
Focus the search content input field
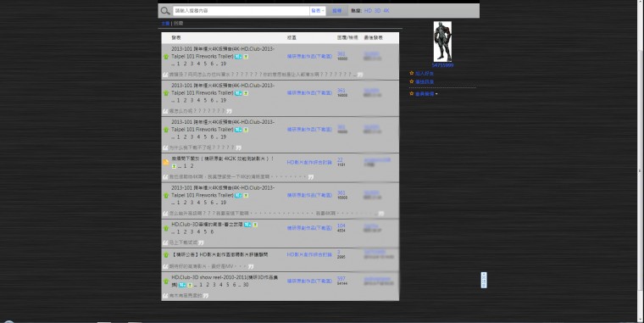(241, 11)
